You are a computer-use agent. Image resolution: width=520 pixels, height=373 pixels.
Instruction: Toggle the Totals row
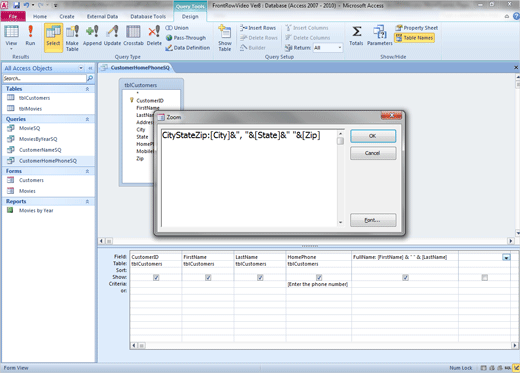tap(356, 36)
